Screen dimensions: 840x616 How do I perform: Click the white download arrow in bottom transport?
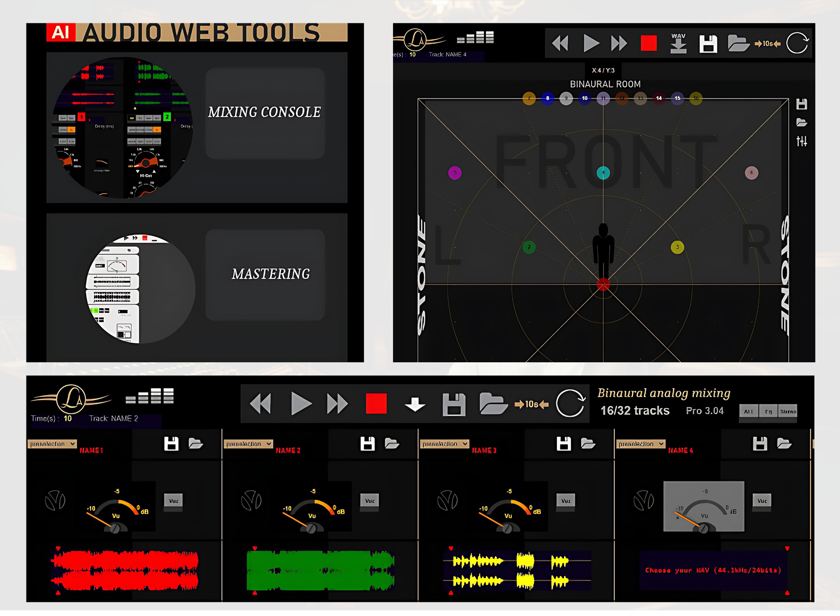415,405
